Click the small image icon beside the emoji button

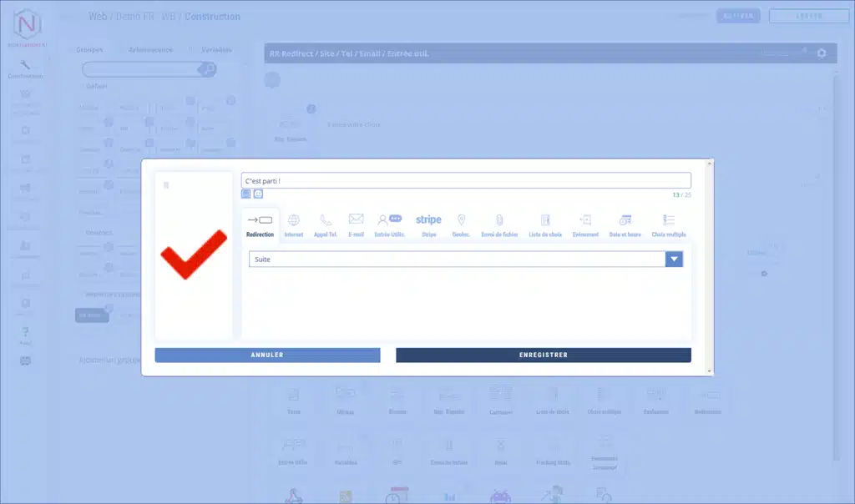[246, 194]
